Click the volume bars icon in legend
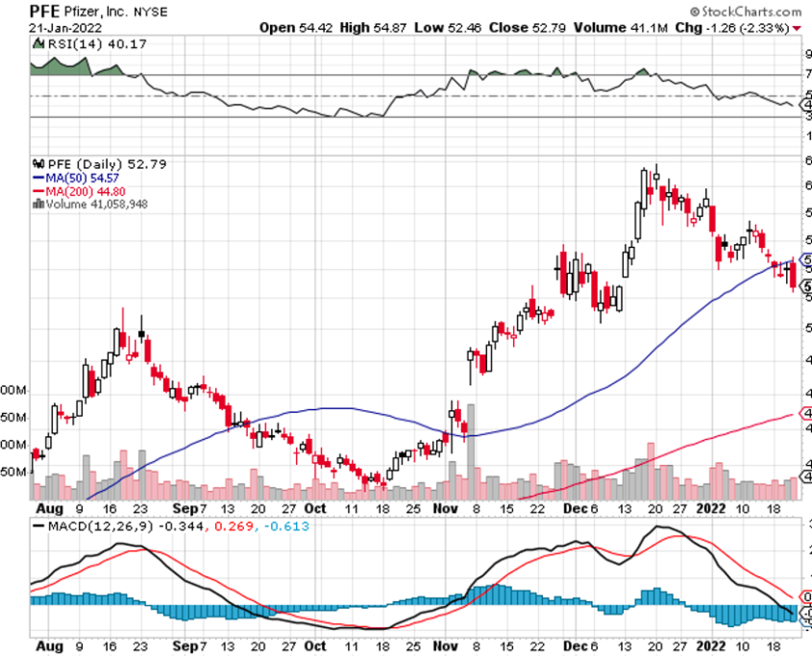 (x=38, y=204)
